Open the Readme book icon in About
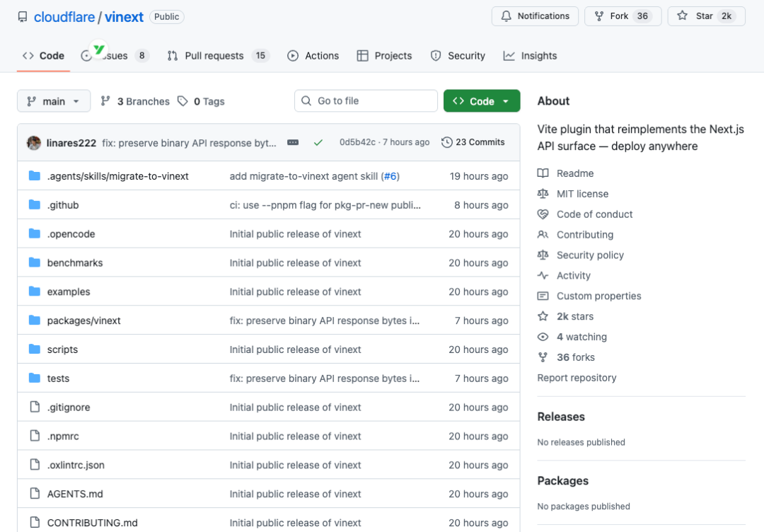The height and width of the screenshot is (532, 764). (542, 173)
